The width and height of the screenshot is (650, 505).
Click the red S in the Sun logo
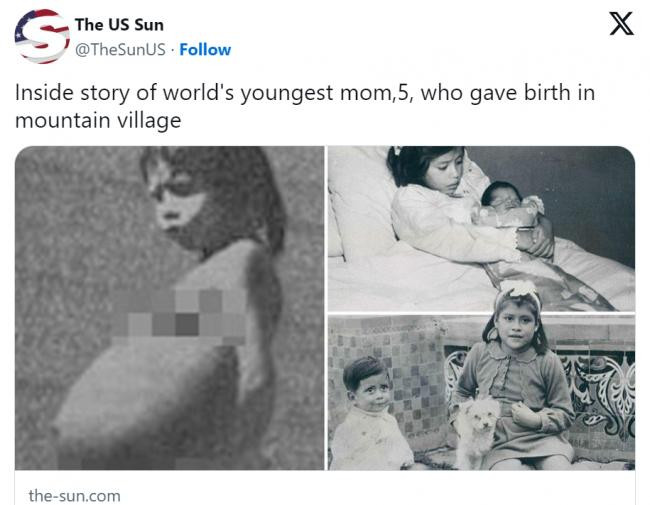pyautogui.click(x=42, y=36)
